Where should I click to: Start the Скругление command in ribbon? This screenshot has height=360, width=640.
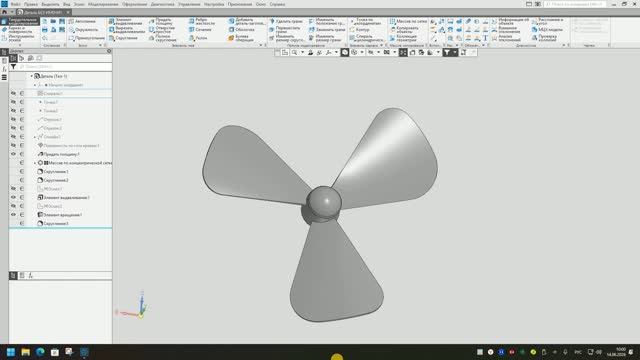tap(123, 38)
